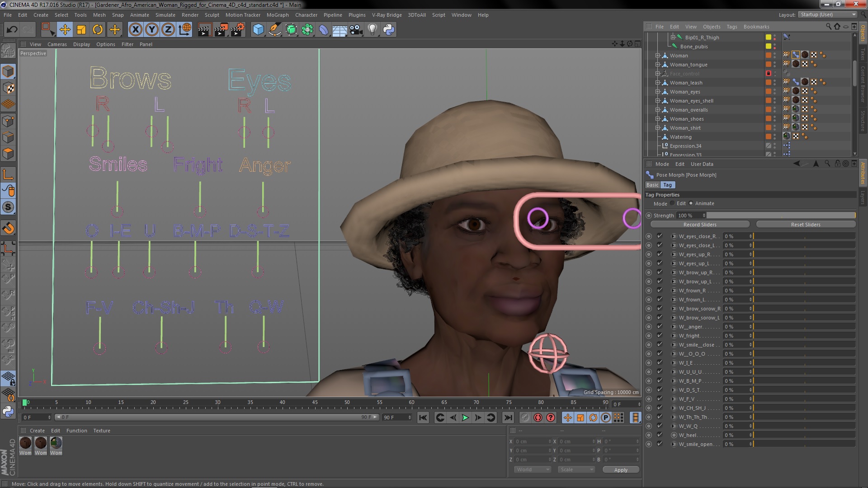Open Attribute Manager User Data menu
Image resolution: width=868 pixels, height=488 pixels.
[x=702, y=164]
